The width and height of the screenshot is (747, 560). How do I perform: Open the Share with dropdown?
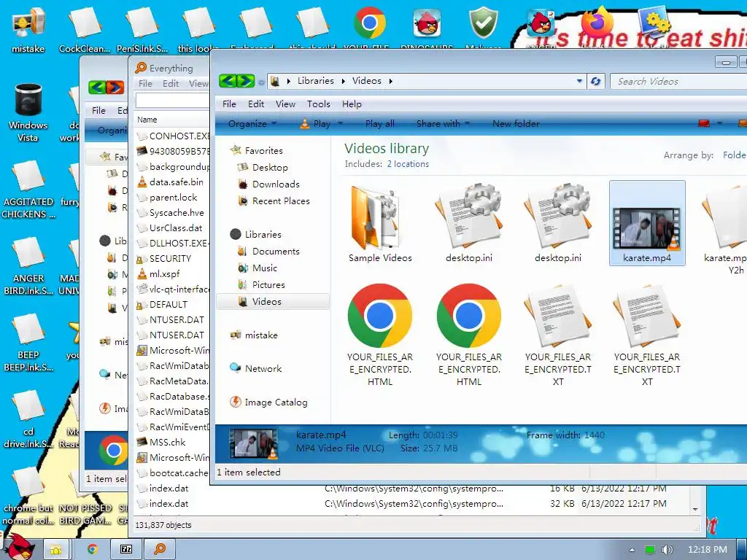[x=443, y=124]
